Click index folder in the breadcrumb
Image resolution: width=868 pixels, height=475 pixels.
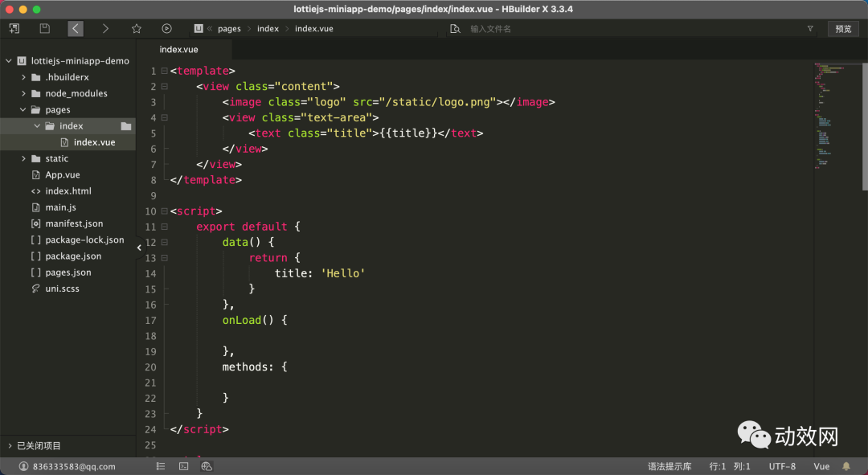click(x=268, y=29)
